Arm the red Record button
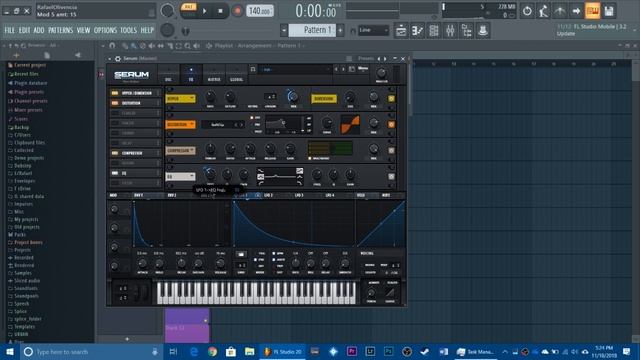Image resolution: width=640 pixels, height=360 pixels. pos(237,11)
